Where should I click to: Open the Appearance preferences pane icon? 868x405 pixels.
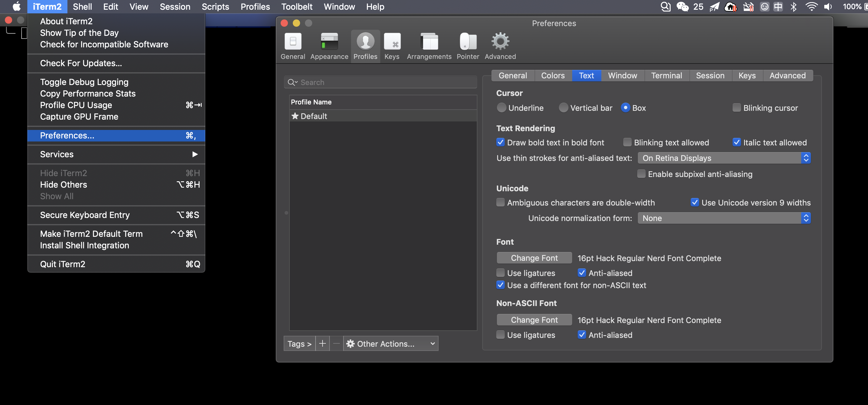coord(329,42)
